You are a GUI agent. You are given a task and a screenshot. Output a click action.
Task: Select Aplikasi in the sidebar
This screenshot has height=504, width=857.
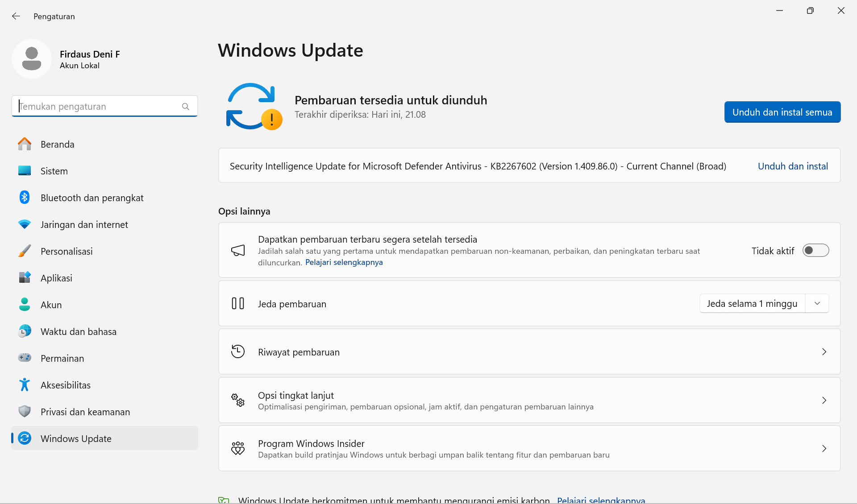[x=105, y=278]
